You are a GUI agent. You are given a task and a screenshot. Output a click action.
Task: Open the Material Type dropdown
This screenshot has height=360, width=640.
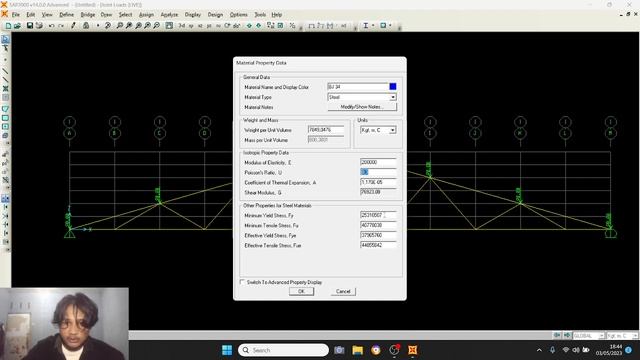(393, 97)
